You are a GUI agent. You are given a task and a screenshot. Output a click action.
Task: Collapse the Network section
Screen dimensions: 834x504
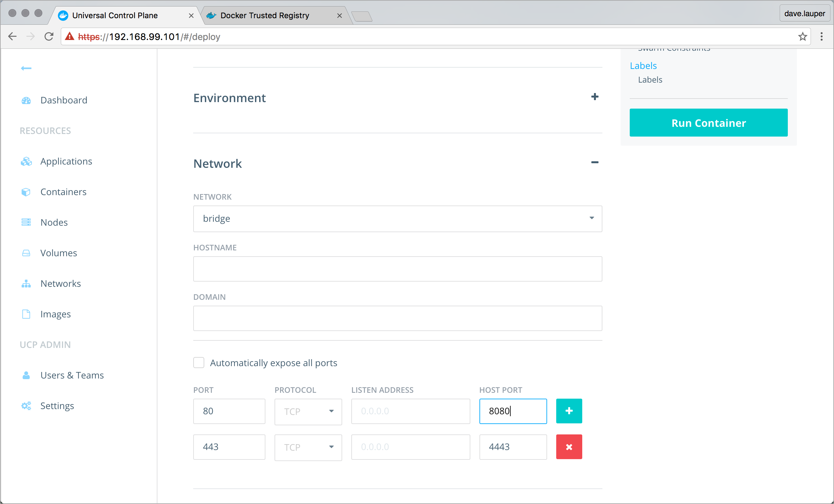pyautogui.click(x=594, y=163)
